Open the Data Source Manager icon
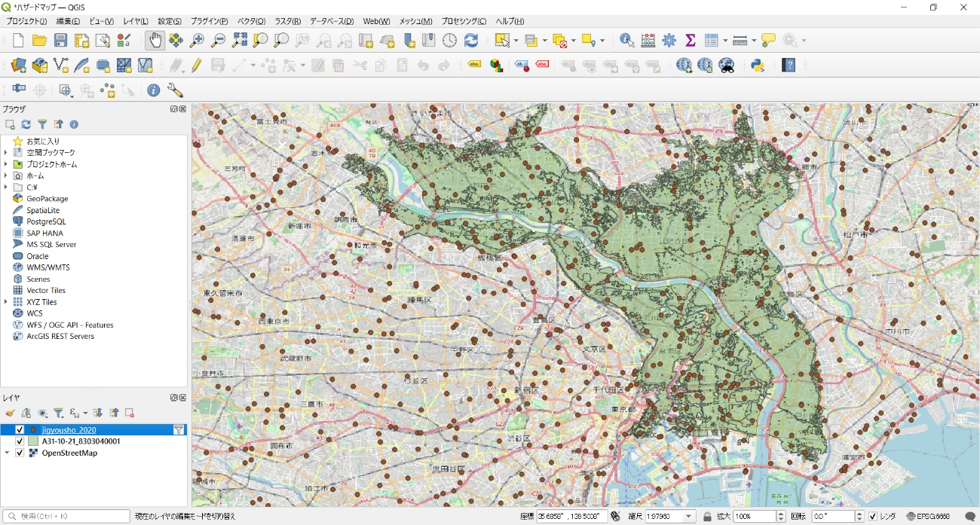The height and width of the screenshot is (525, 980). tap(18, 66)
